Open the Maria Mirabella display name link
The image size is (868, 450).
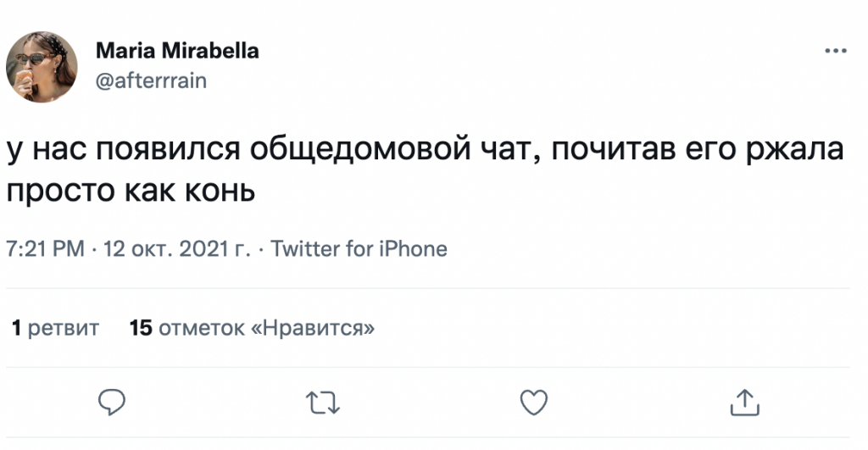tap(177, 52)
